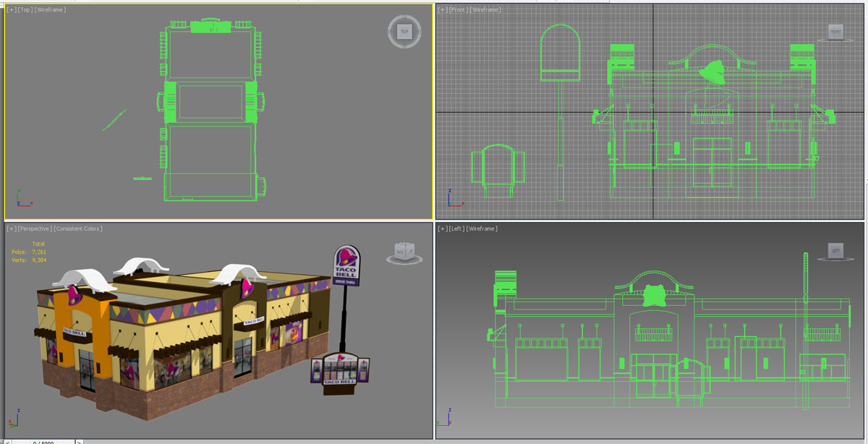Screen dimensions: 868x444
Task: Click the [Top] view label
Action: tap(24, 9)
